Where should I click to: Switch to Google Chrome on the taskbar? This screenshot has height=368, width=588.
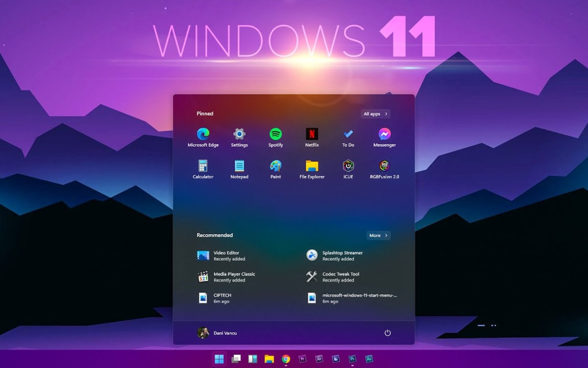286,359
